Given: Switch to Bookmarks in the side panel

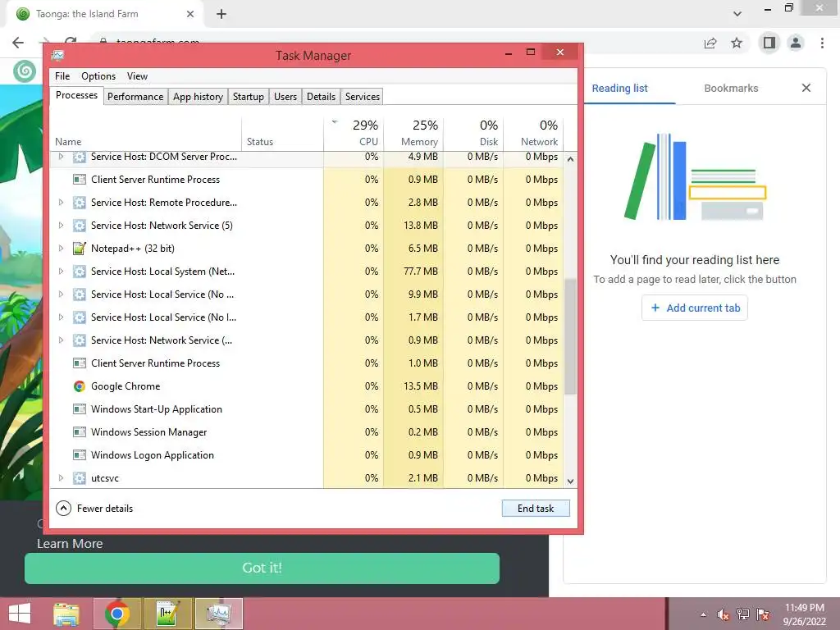Looking at the screenshot, I should coord(731,89).
